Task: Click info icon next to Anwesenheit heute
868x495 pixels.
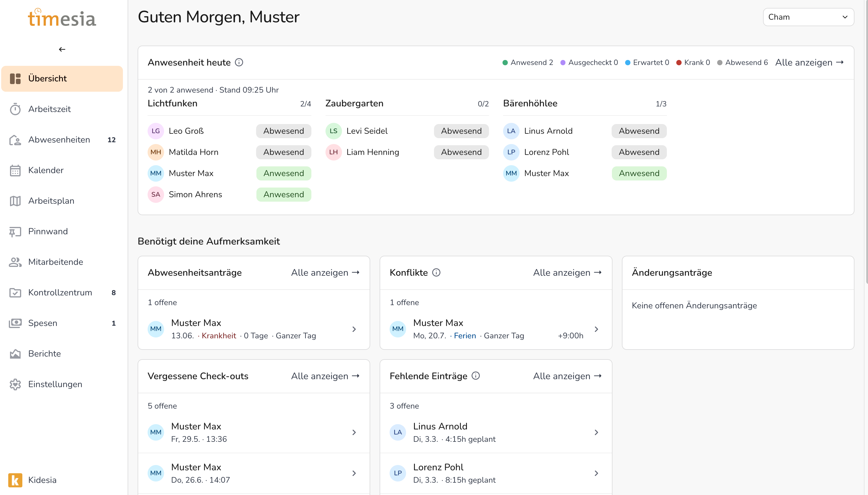Action: pyautogui.click(x=239, y=62)
